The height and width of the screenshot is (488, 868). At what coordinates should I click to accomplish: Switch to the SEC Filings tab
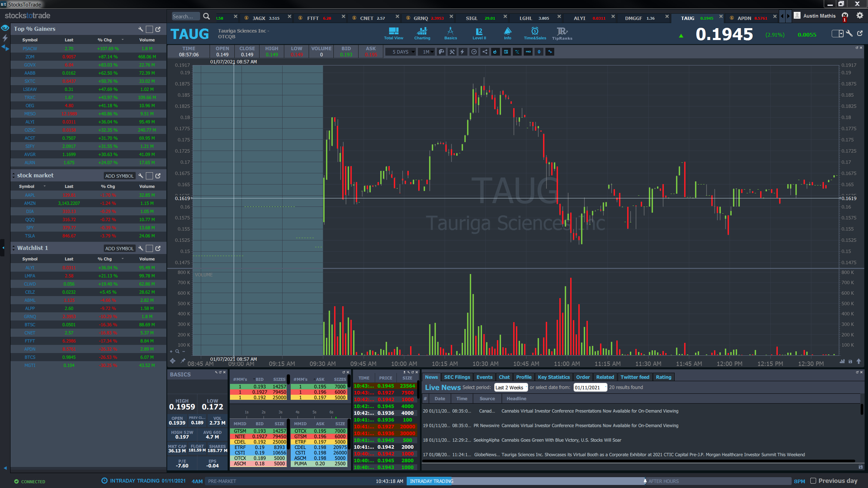pos(457,377)
